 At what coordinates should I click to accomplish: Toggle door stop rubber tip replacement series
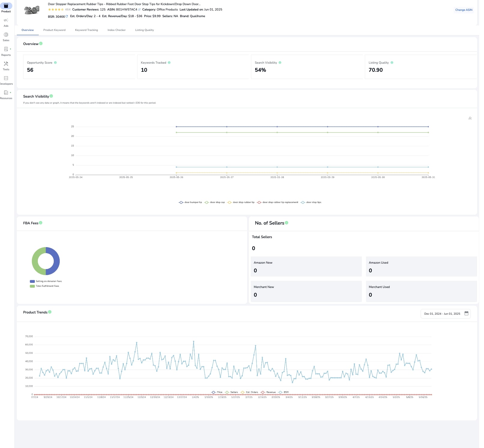click(277, 202)
